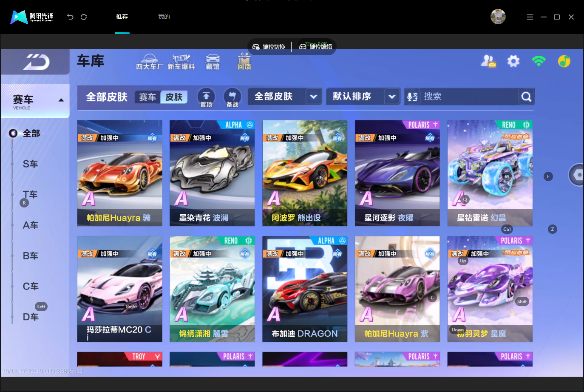Click the voice input microphone icon
The width and height of the screenshot is (584, 392).
pyautogui.click(x=412, y=97)
